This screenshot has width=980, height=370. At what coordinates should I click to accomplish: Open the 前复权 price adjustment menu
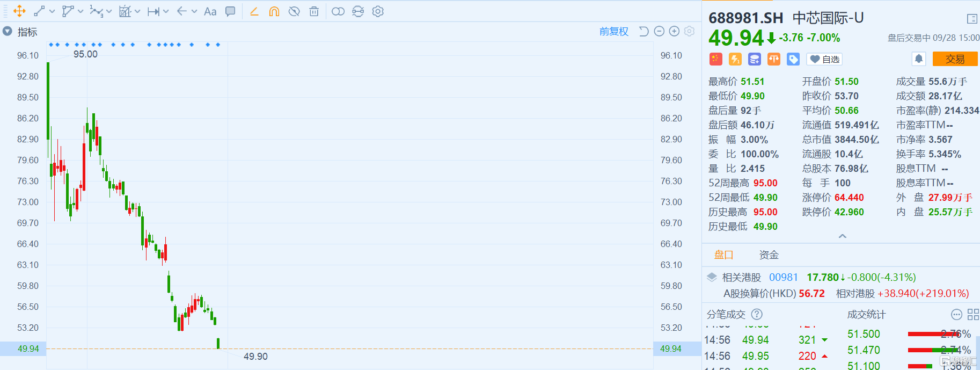coord(614,32)
